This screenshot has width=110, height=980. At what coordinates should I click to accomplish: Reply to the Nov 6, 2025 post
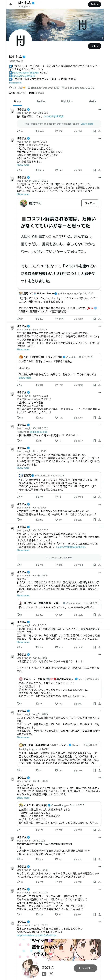click(18, 170)
